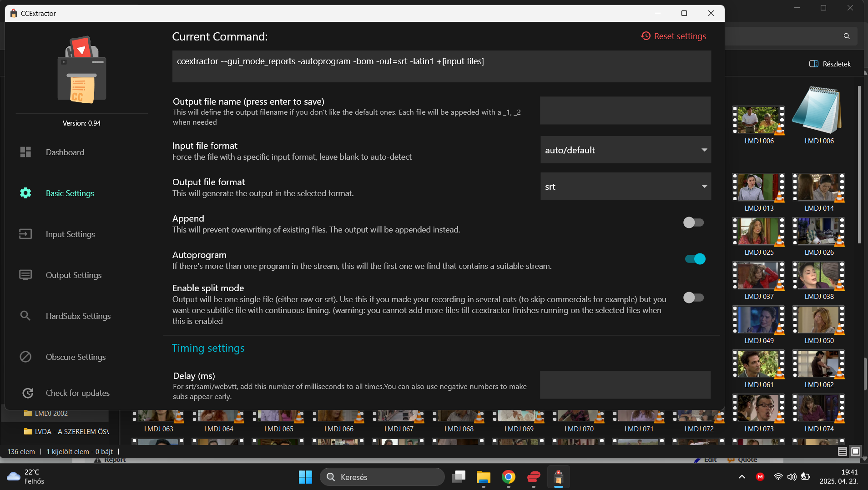Select the LVDA - A SZERELEM folder

pyautogui.click(x=66, y=431)
